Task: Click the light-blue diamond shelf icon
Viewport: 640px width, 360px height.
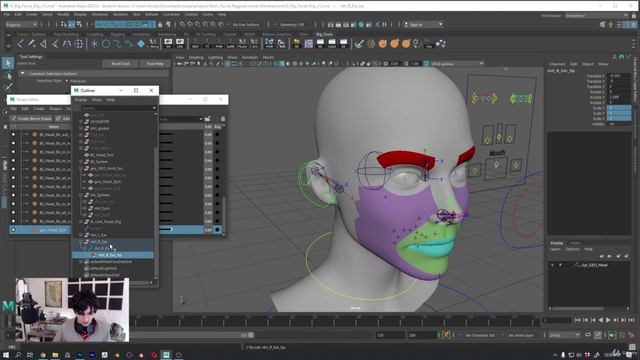Action: click(141, 44)
